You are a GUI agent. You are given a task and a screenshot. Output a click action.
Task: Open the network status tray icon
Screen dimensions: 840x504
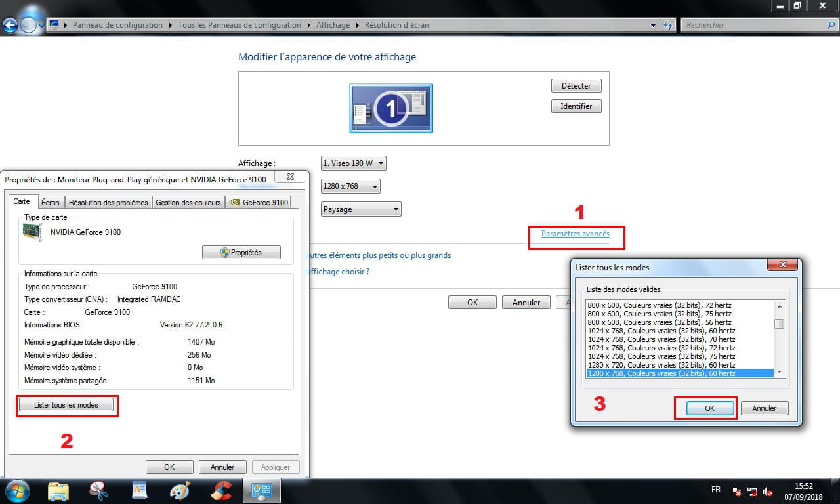coord(752,492)
